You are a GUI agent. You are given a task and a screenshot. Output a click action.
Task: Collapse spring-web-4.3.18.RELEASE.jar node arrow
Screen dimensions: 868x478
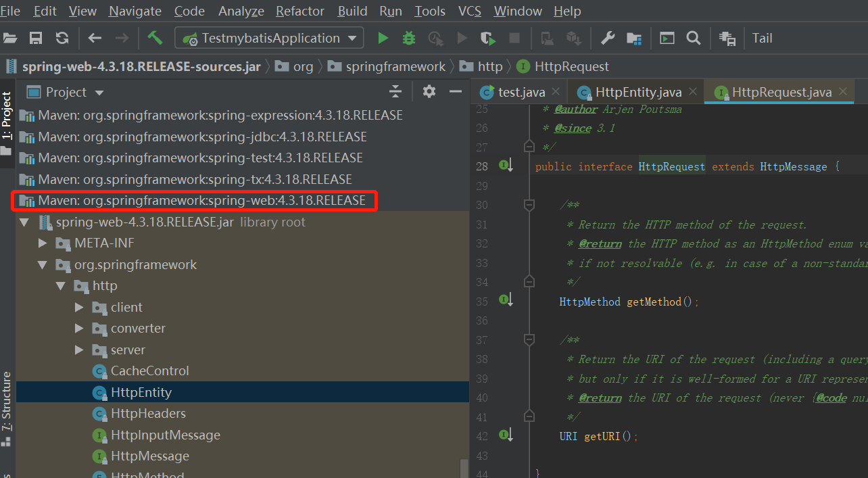[25, 222]
